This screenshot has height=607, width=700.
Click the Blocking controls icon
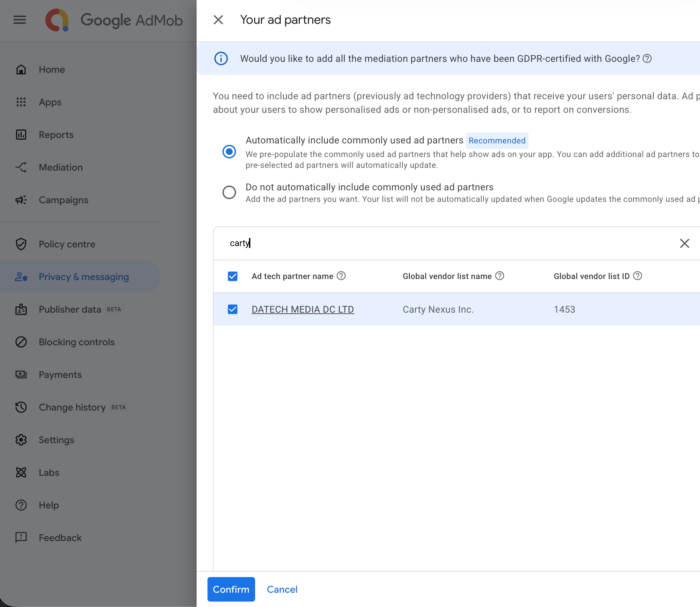[21, 342]
